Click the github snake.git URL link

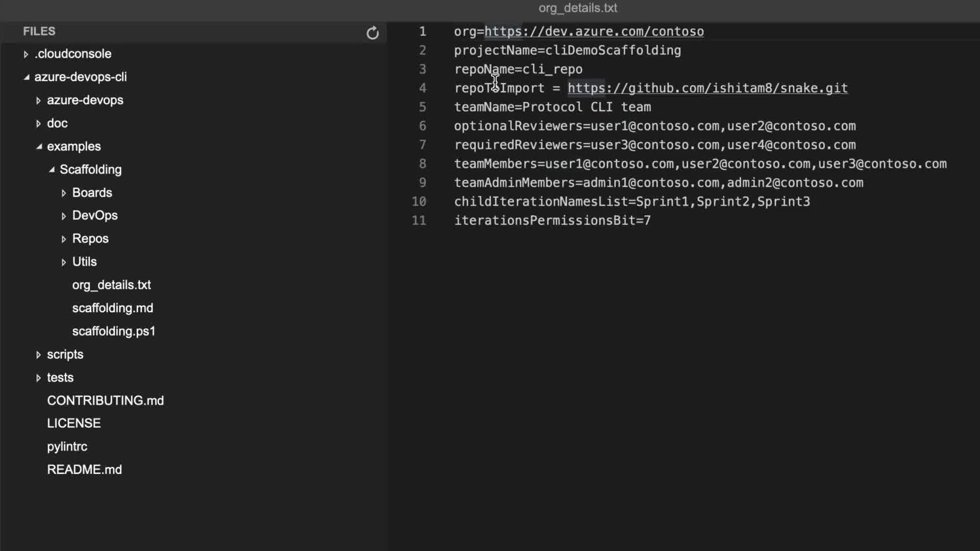click(707, 88)
